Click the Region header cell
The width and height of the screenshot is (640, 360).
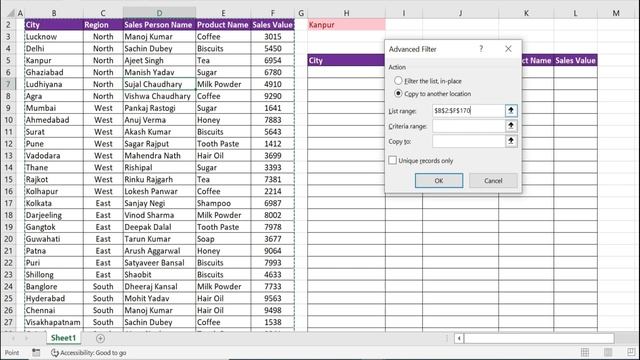[x=103, y=24]
